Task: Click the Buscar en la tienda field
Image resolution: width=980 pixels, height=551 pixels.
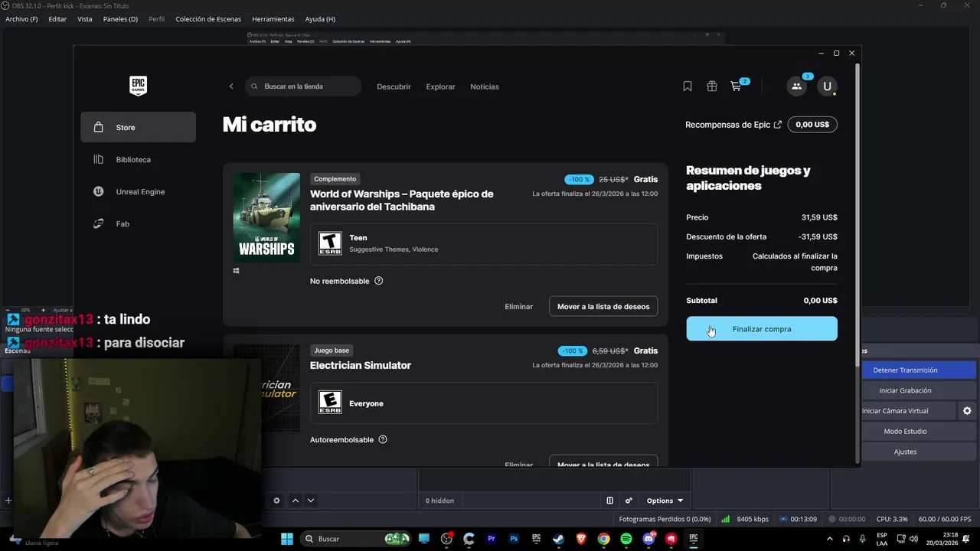Action: point(303,86)
